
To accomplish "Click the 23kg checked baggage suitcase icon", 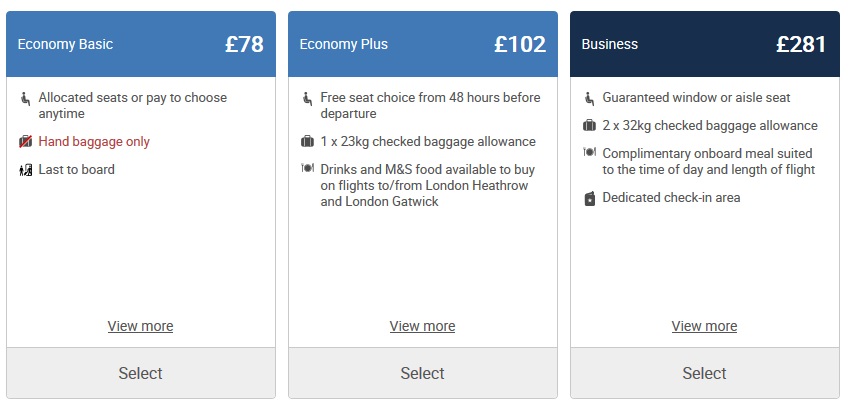I will pos(308,142).
